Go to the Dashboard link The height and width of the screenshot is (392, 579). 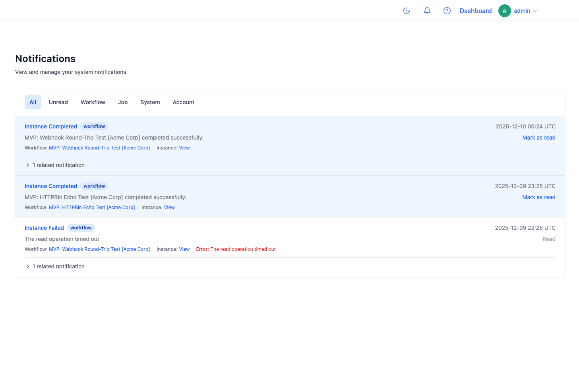coord(475,11)
